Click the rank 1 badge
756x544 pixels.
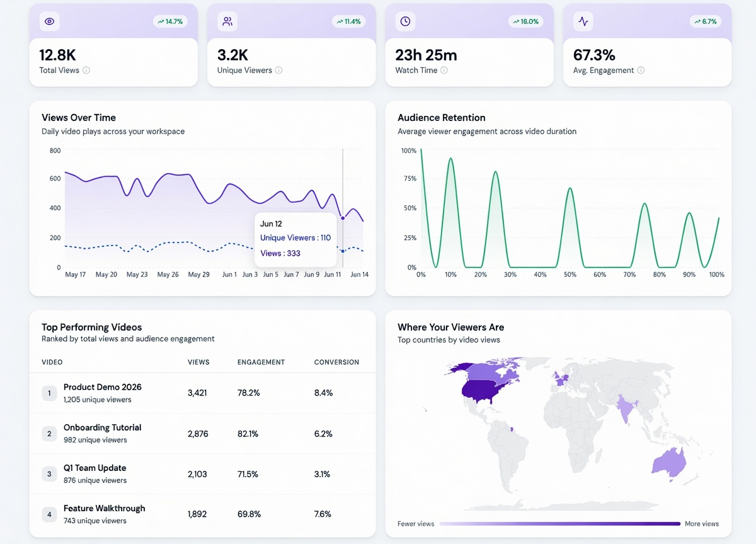pyautogui.click(x=49, y=393)
